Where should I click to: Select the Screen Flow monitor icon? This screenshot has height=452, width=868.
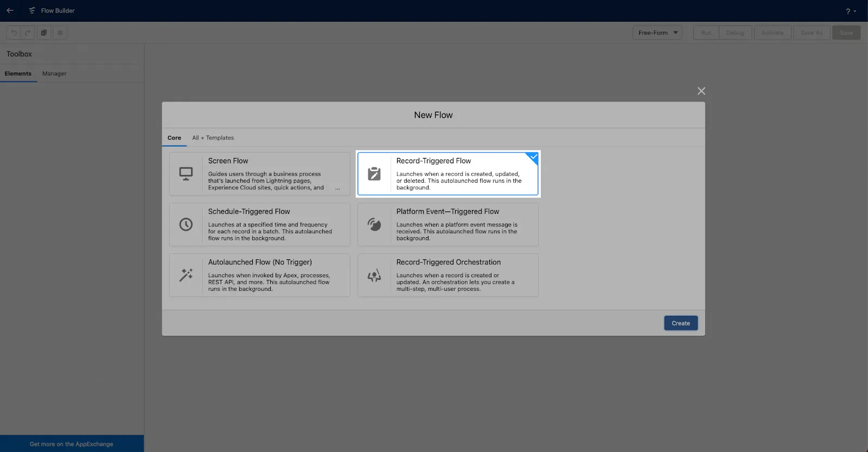coord(186,174)
